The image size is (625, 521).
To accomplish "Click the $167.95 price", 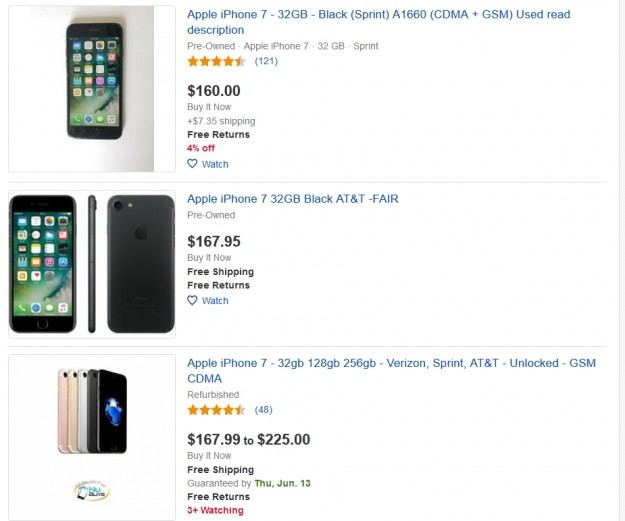I will (214, 241).
